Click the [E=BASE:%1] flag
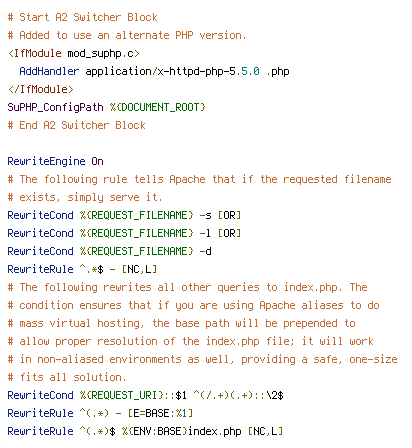412x448 pixels. click(160, 413)
